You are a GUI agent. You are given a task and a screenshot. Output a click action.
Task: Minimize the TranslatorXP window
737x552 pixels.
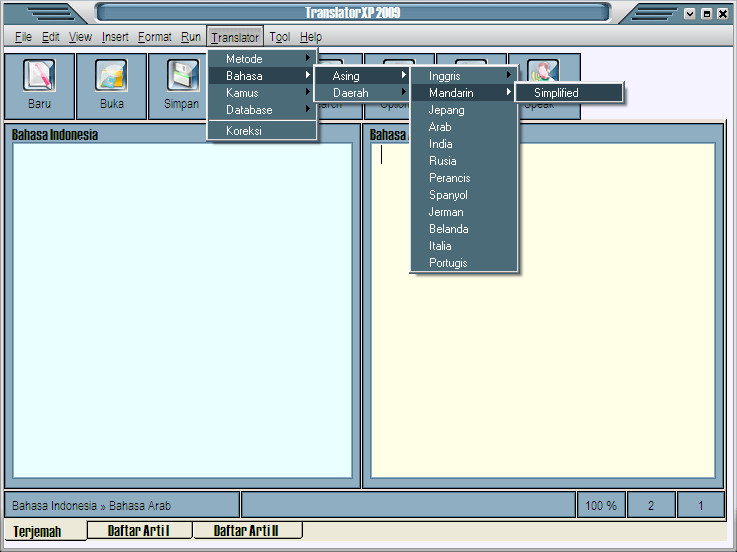click(690, 14)
